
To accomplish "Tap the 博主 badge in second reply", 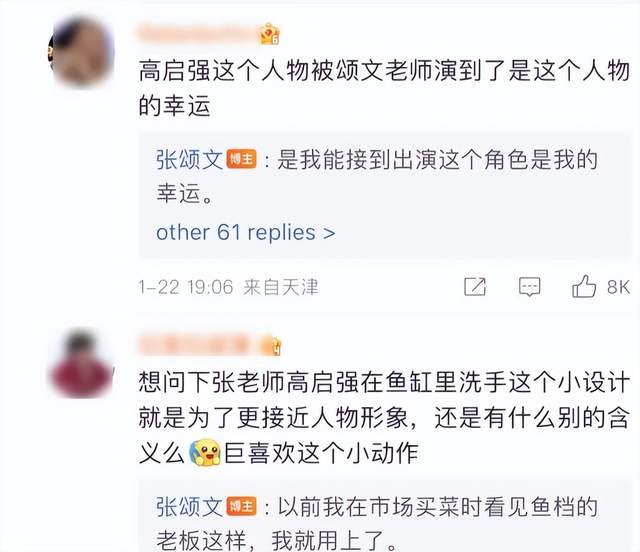I will [x=242, y=507].
